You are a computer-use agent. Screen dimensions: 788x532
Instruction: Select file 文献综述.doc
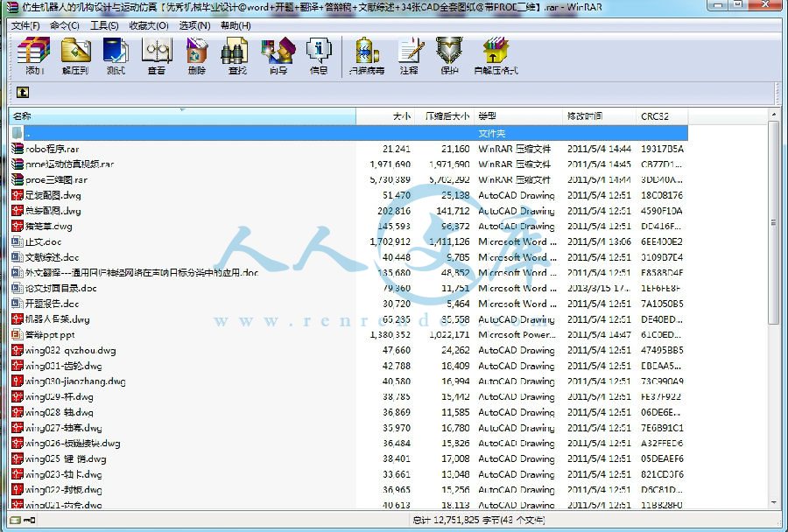coord(53,257)
